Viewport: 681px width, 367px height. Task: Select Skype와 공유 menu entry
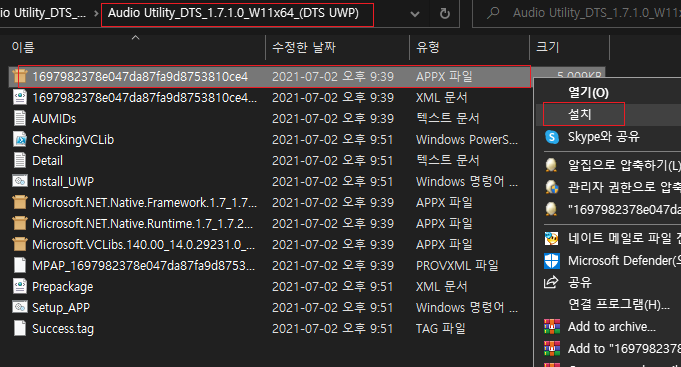(603, 137)
